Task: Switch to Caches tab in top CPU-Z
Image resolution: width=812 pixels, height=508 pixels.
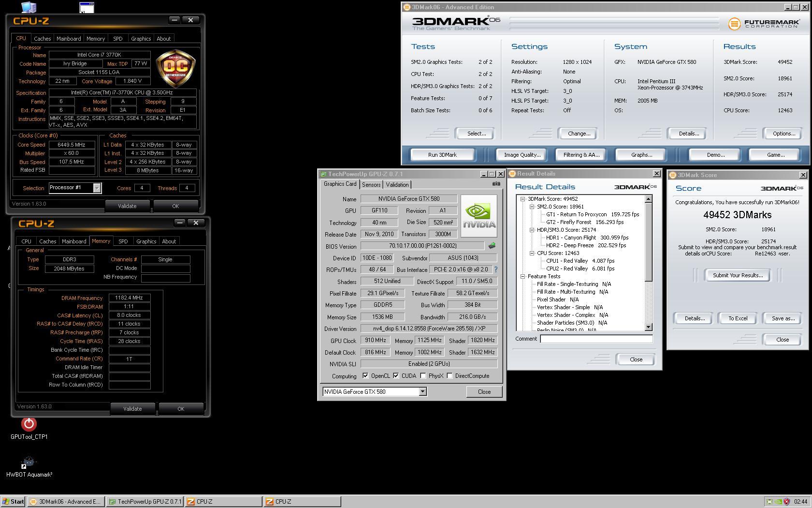Action: pos(42,39)
